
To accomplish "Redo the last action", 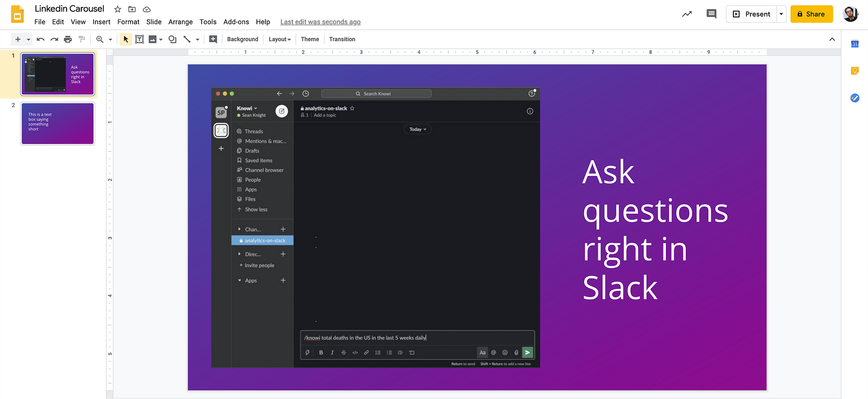I will [x=54, y=39].
